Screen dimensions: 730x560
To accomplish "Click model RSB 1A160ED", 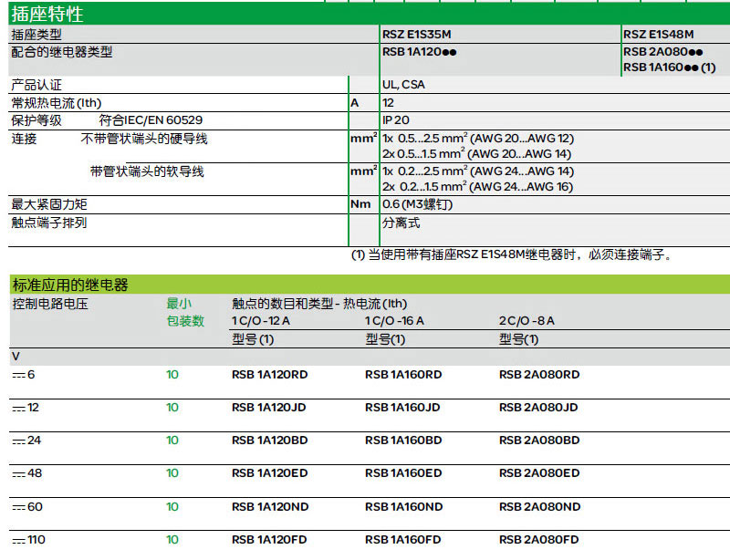I will click(x=403, y=473).
